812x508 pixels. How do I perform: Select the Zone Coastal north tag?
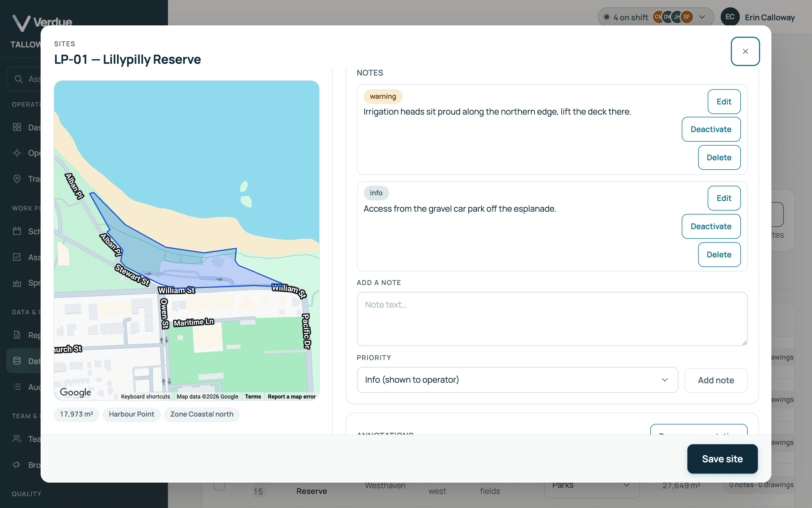[202, 414]
